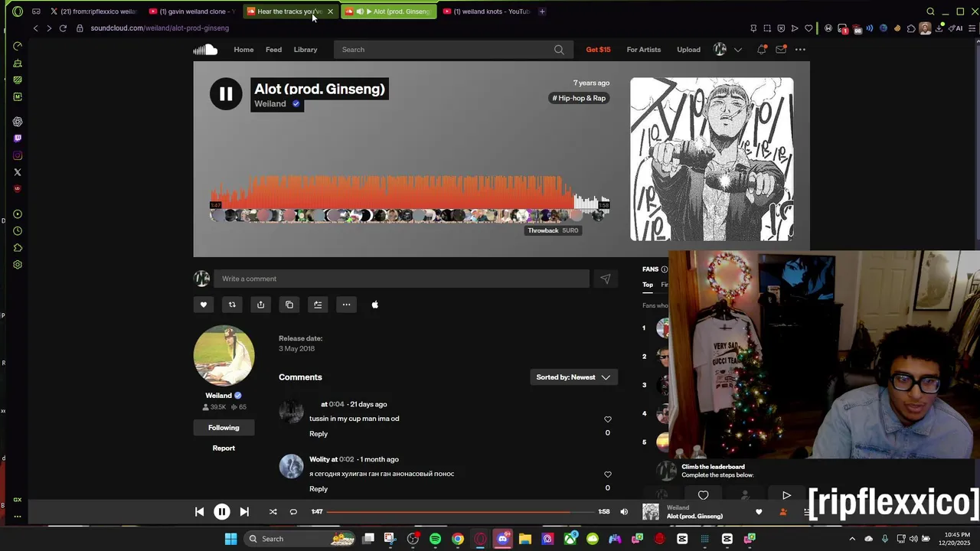
Task: Open the For Artists link
Action: pyautogui.click(x=643, y=50)
